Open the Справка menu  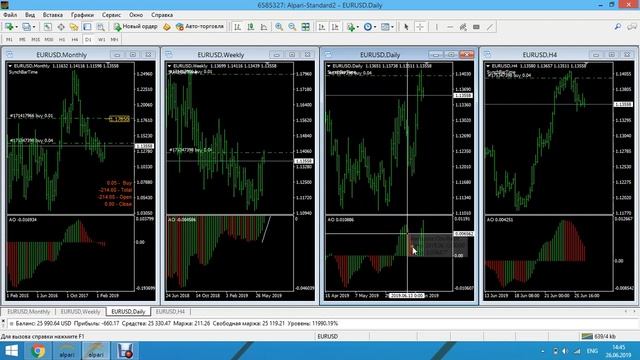162,15
